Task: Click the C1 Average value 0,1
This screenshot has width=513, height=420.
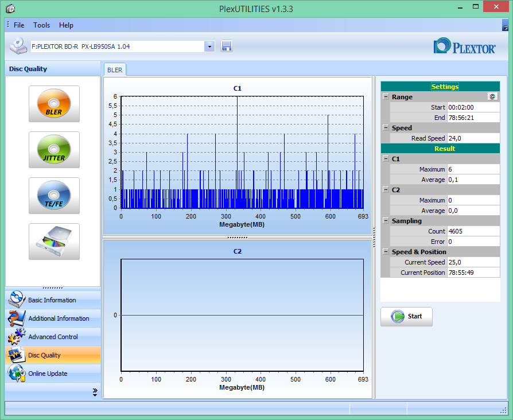Action: click(x=473, y=180)
